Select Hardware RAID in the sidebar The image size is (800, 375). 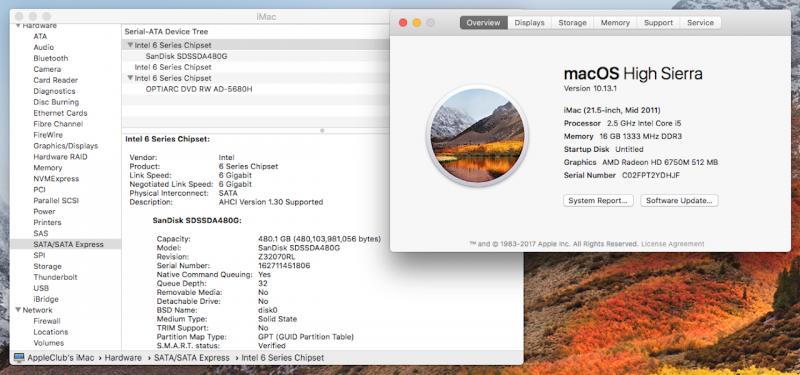[60, 157]
